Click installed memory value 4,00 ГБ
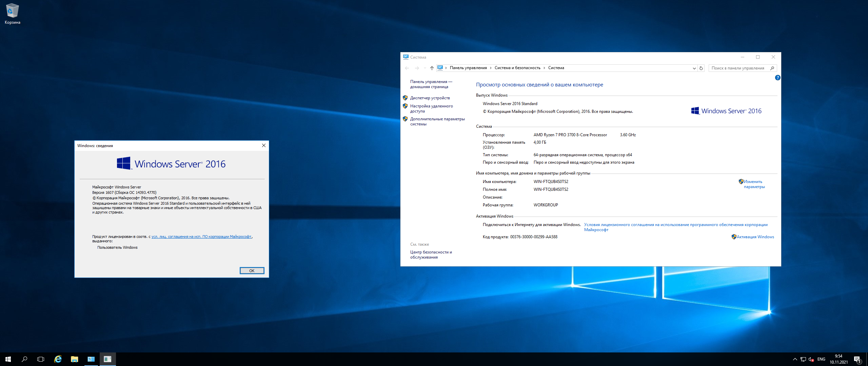Image resolution: width=868 pixels, height=366 pixels. point(540,142)
